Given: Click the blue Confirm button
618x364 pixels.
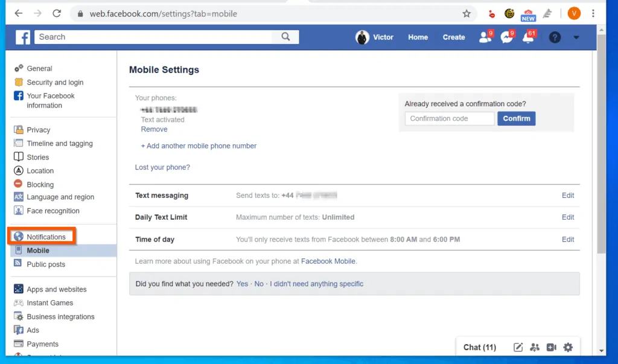Looking at the screenshot, I should 517,118.
